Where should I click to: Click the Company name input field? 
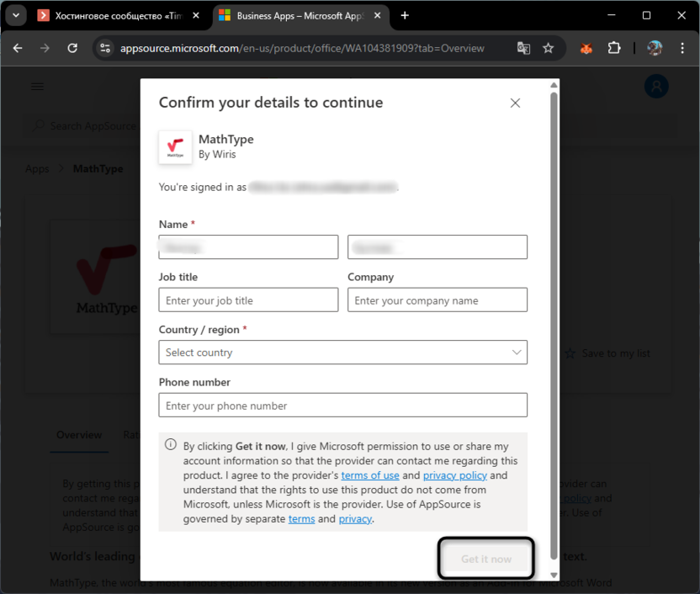[437, 300]
